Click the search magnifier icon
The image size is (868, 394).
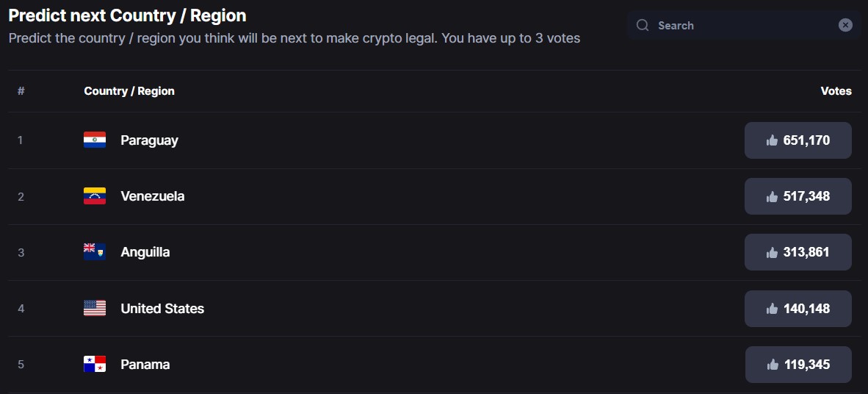(643, 26)
